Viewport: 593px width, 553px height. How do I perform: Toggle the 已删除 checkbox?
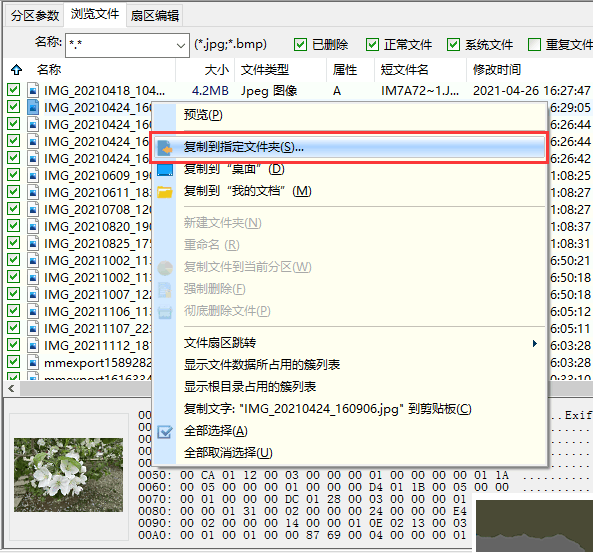(x=300, y=44)
